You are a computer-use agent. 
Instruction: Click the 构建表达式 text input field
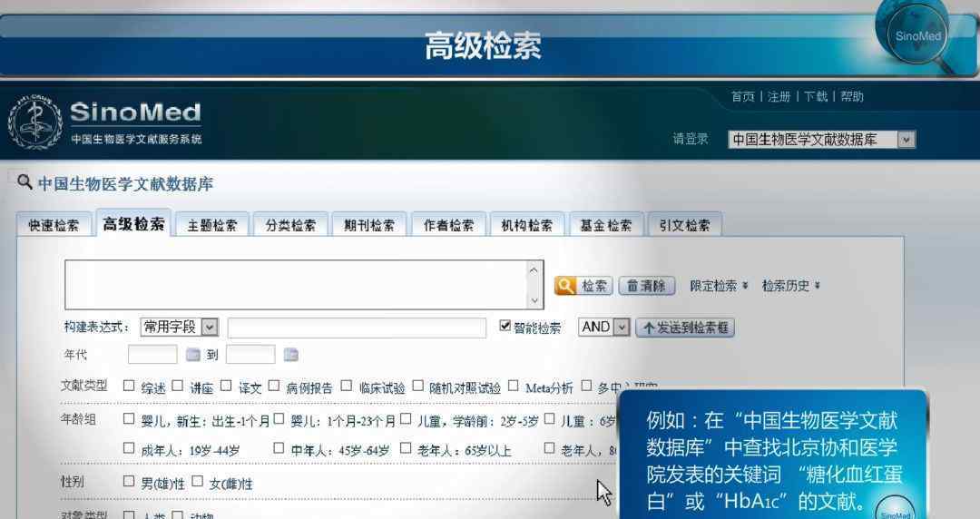357,328
